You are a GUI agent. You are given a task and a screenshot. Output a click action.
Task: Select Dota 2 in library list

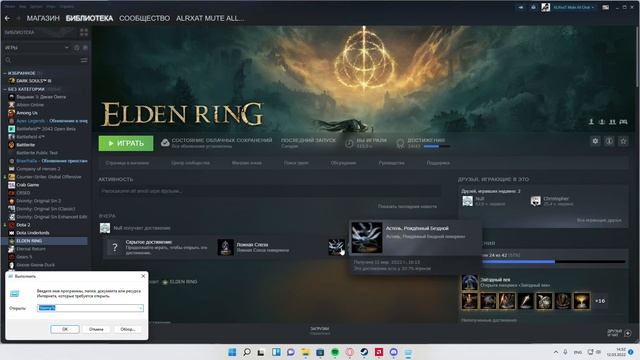pyautogui.click(x=23, y=225)
